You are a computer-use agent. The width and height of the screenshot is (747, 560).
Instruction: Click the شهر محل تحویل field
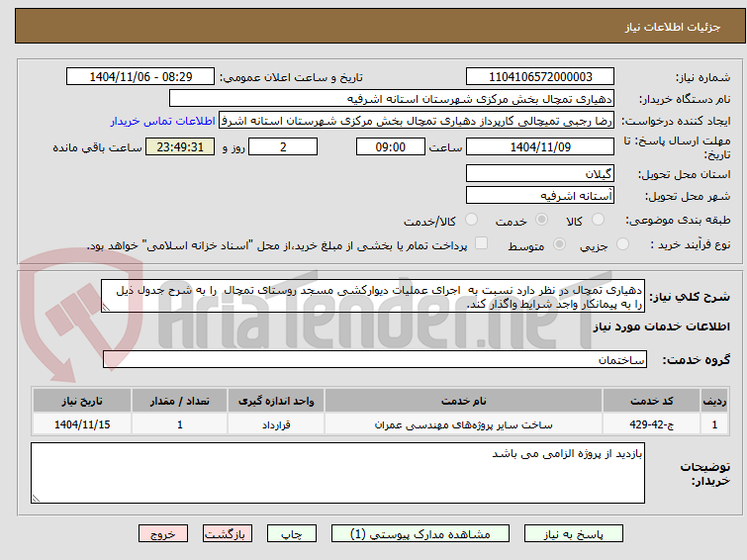click(540, 195)
